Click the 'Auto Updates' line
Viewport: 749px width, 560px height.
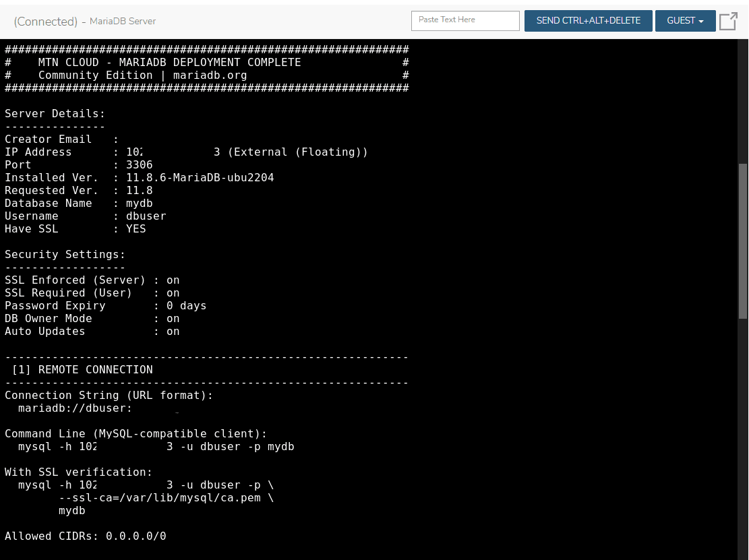click(x=92, y=332)
